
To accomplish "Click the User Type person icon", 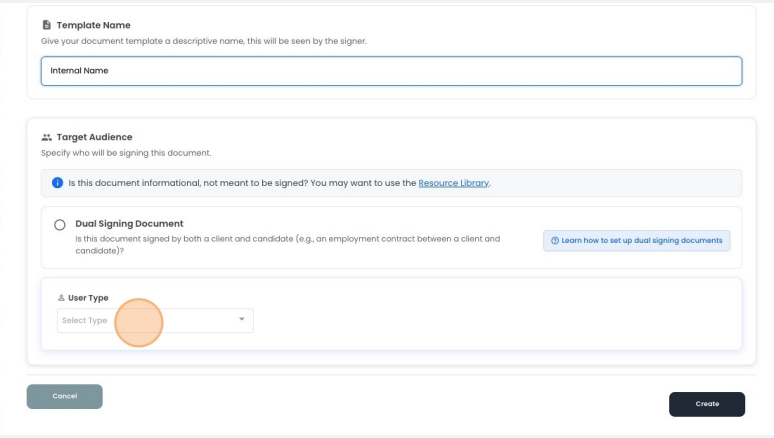I will pos(61,298).
